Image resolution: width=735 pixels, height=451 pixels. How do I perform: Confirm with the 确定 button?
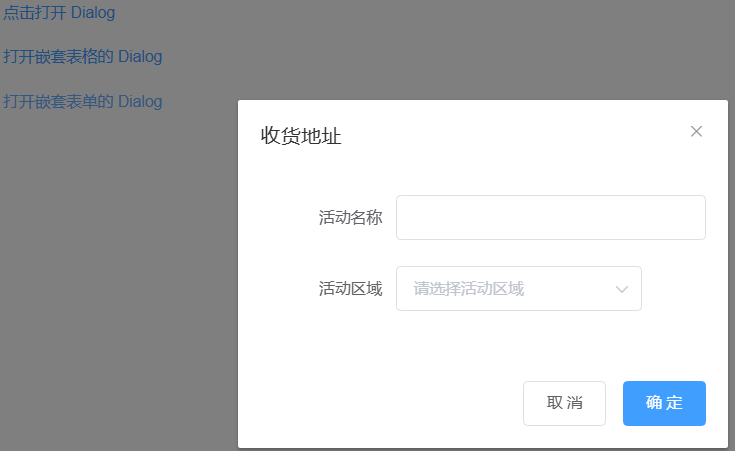pos(664,403)
